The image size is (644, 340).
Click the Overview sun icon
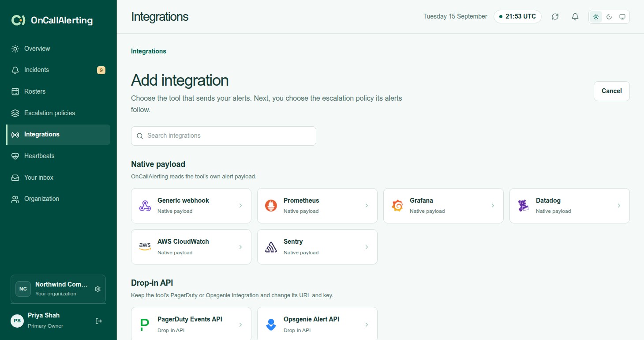[x=15, y=49]
